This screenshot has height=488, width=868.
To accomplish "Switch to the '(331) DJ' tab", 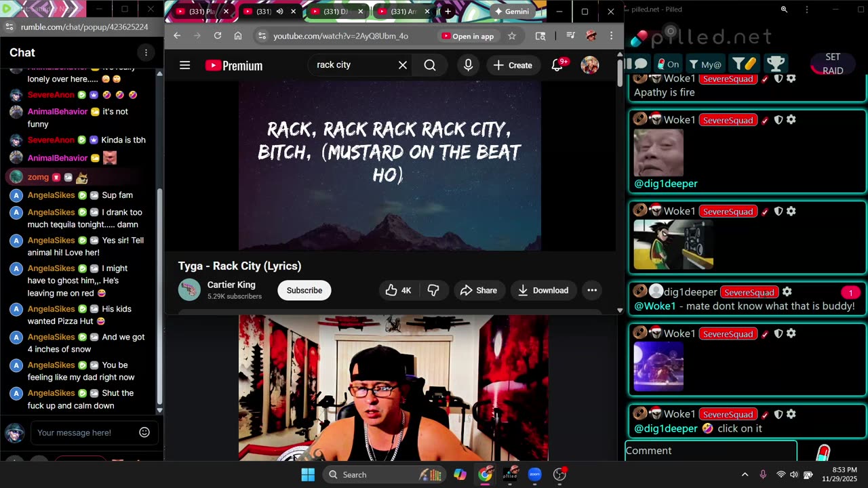I will [x=335, y=12].
